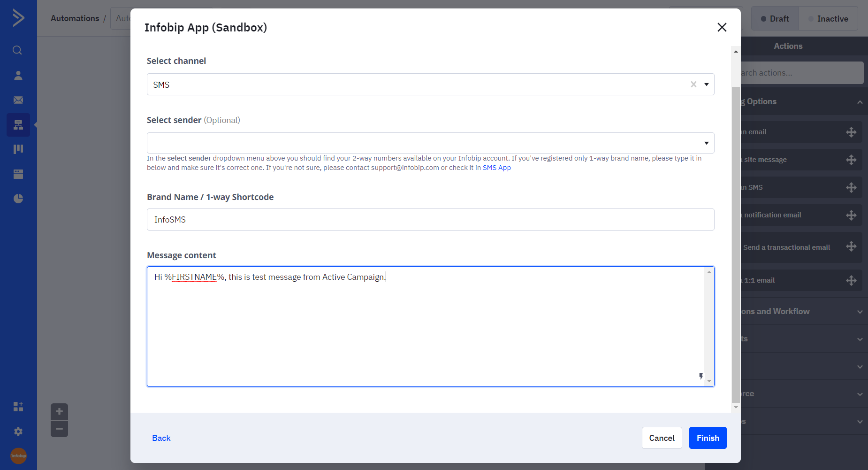Open the Select channel dropdown
This screenshot has width=868, height=470.
pyautogui.click(x=706, y=85)
